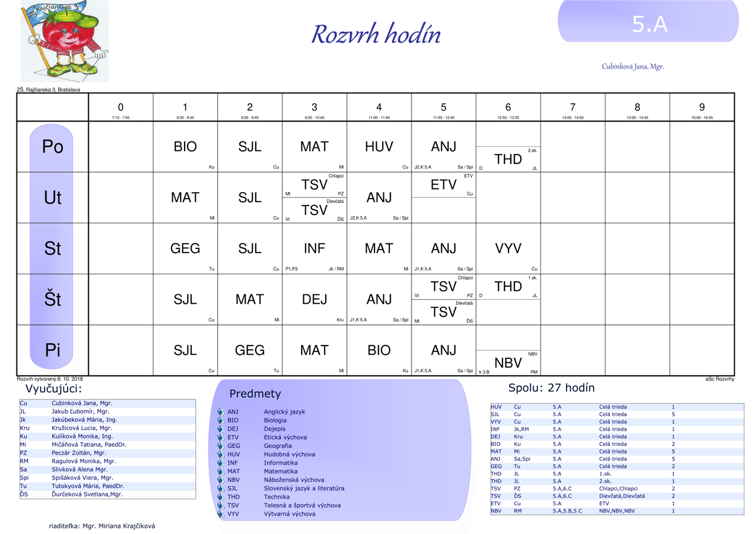Click the bullet icon beside ETV Etická výchova
This screenshot has width=756, height=534.
(x=221, y=438)
